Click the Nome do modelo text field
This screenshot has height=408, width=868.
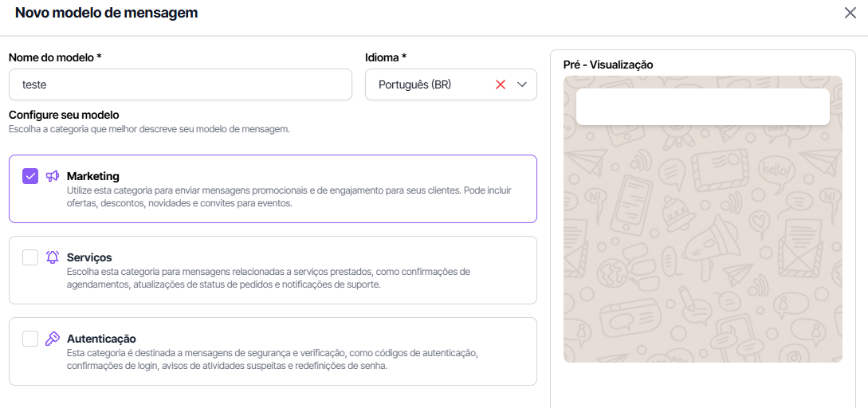180,84
